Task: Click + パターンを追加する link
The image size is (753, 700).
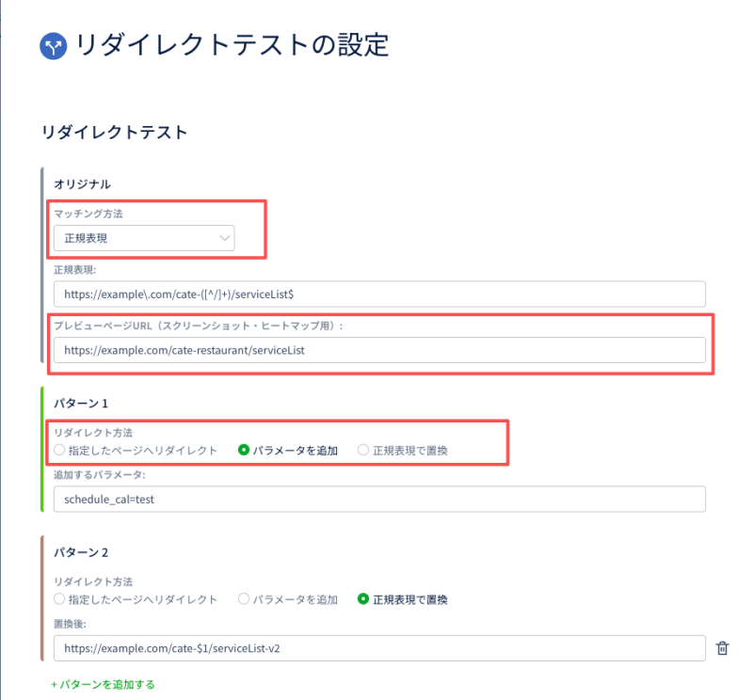Action: point(103,684)
